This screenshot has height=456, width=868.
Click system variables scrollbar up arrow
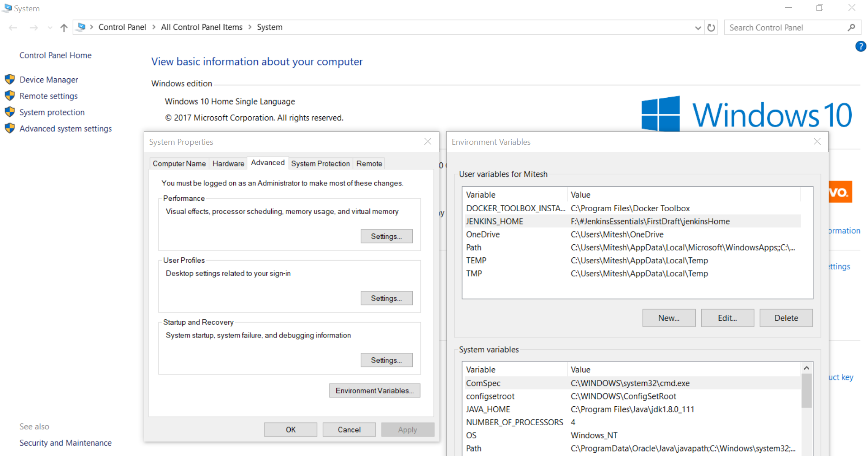(x=807, y=368)
